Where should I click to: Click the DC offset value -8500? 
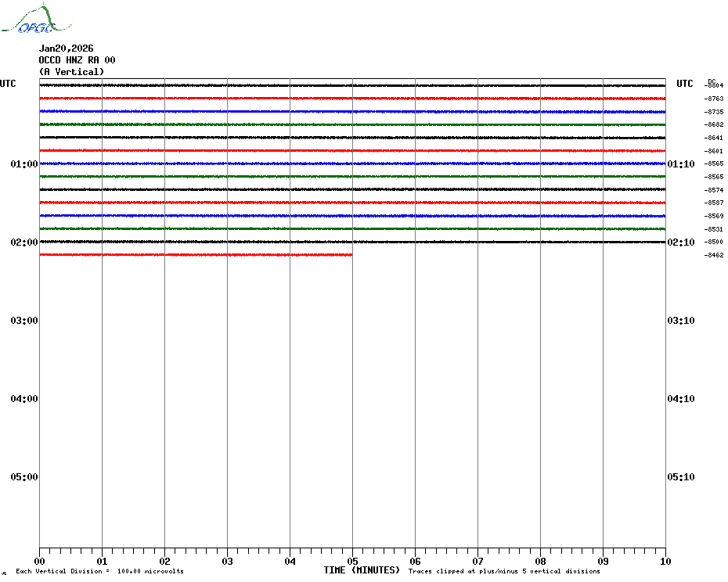click(714, 242)
